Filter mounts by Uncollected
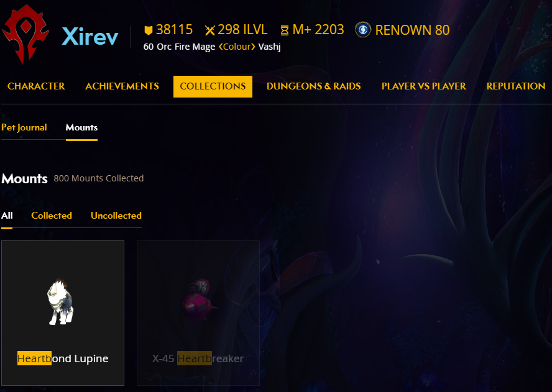 pyautogui.click(x=116, y=216)
